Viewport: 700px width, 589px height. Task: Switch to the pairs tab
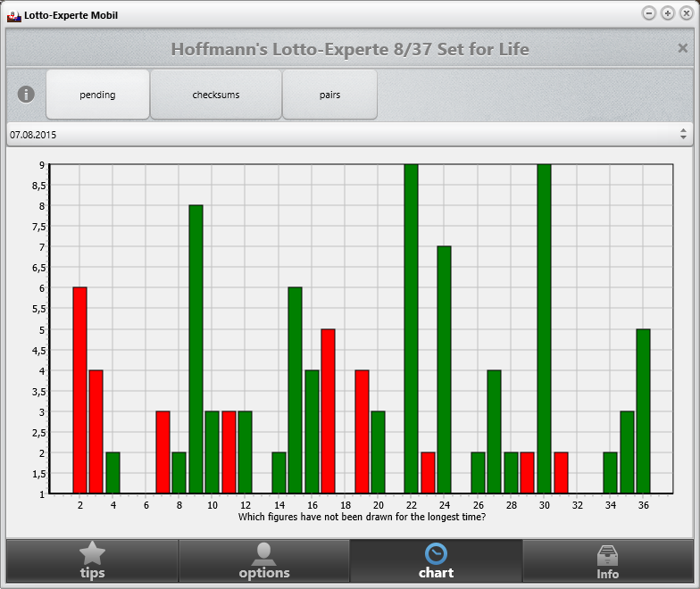(330, 95)
